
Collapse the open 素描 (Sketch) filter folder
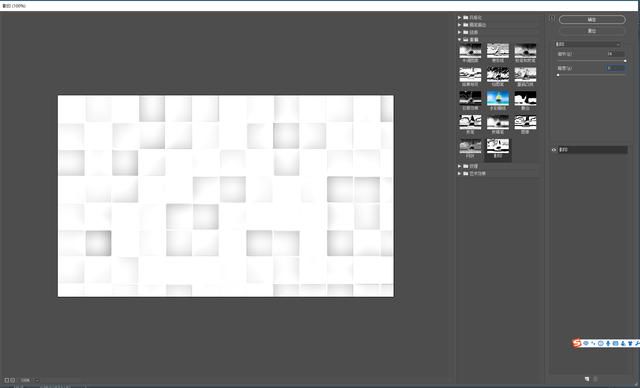pyautogui.click(x=459, y=40)
